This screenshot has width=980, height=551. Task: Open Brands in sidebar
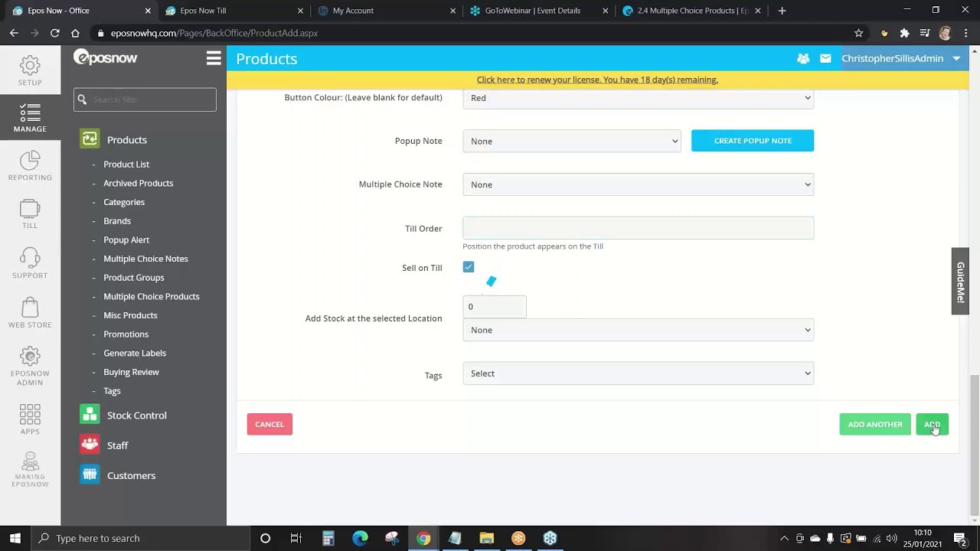tap(117, 221)
